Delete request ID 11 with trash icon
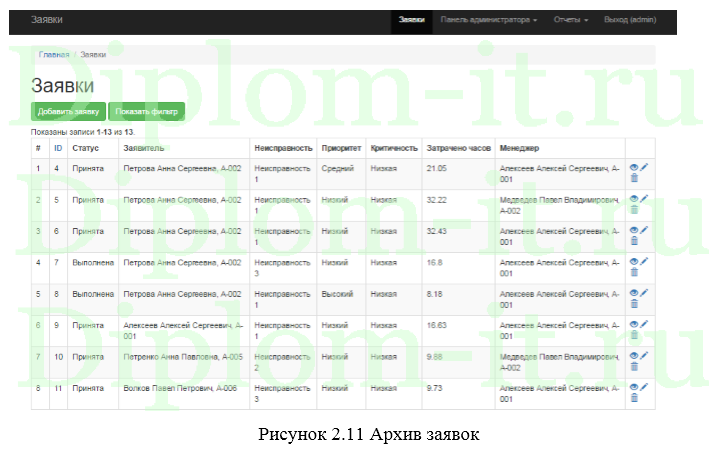The width and height of the screenshot is (709, 453). click(634, 398)
